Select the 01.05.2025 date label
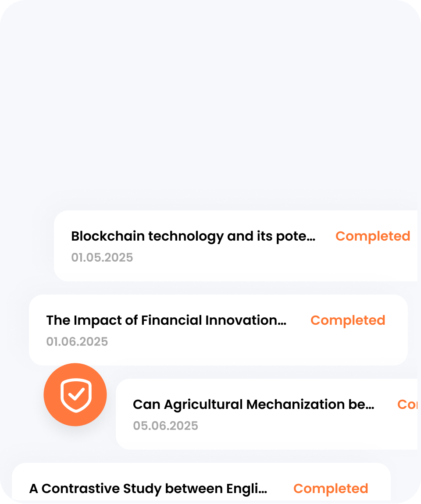 click(102, 257)
